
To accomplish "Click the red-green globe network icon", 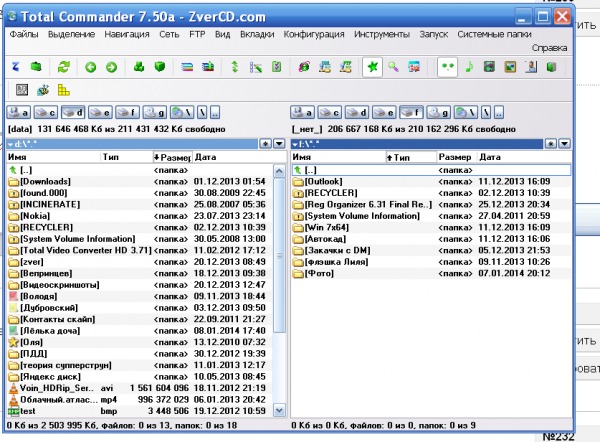I will click(304, 67).
